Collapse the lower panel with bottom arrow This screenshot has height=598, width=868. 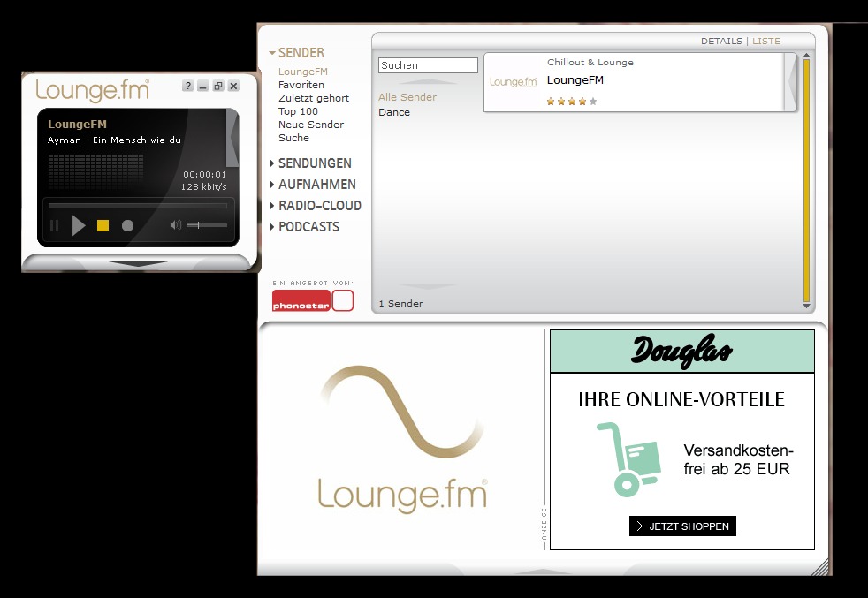tap(543, 571)
